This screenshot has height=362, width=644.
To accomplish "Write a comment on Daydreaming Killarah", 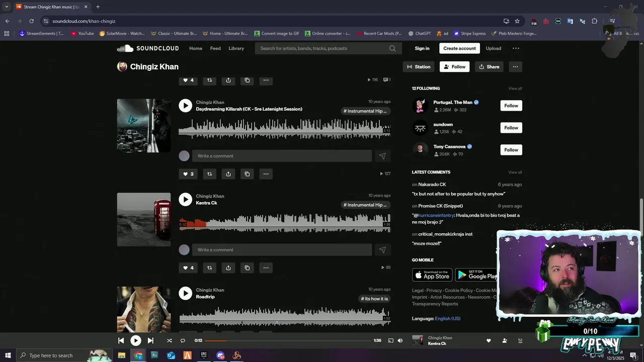I will tap(282, 156).
